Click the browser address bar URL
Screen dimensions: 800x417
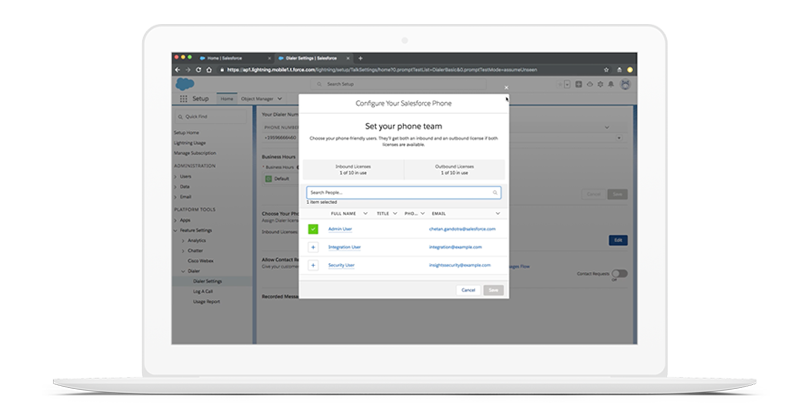[x=382, y=70]
